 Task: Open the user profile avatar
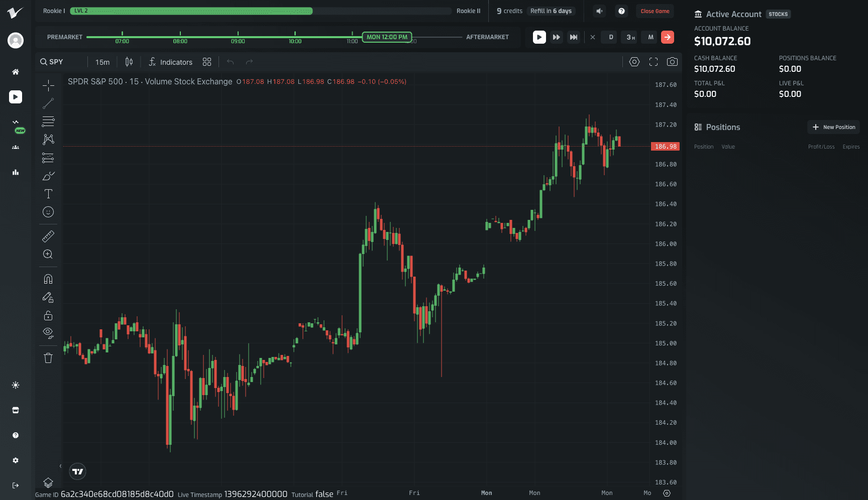pos(16,40)
